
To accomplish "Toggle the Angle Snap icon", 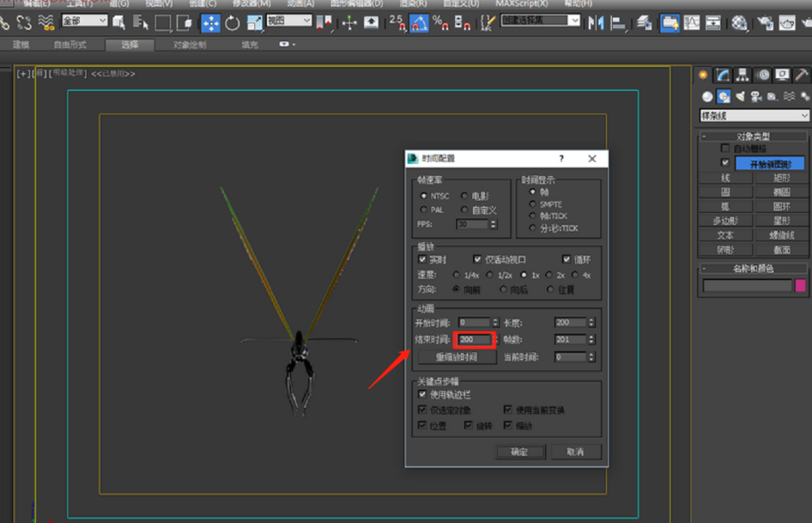I will point(419,23).
